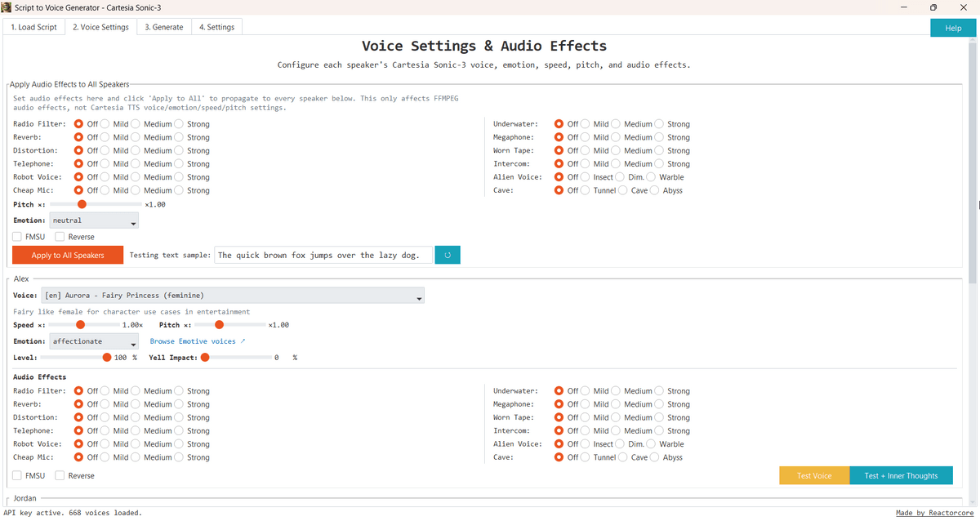
Task: Enable FMSU checkbox in All Speakers section
Action: coord(29,237)
